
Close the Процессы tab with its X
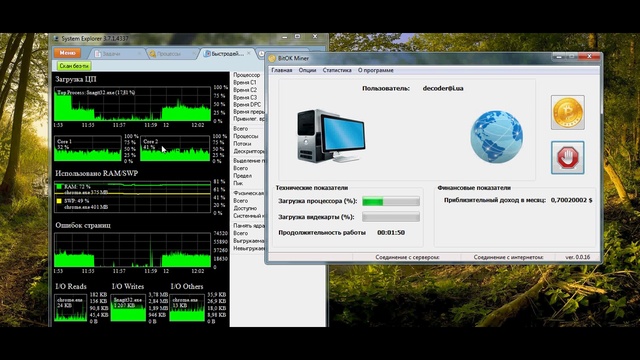(194, 53)
